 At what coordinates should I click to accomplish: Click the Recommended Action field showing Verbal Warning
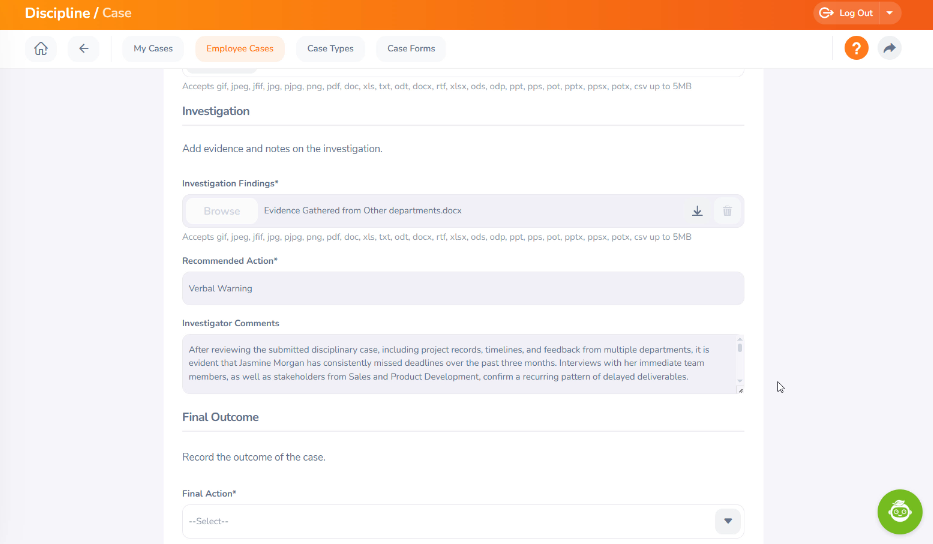[462, 288]
